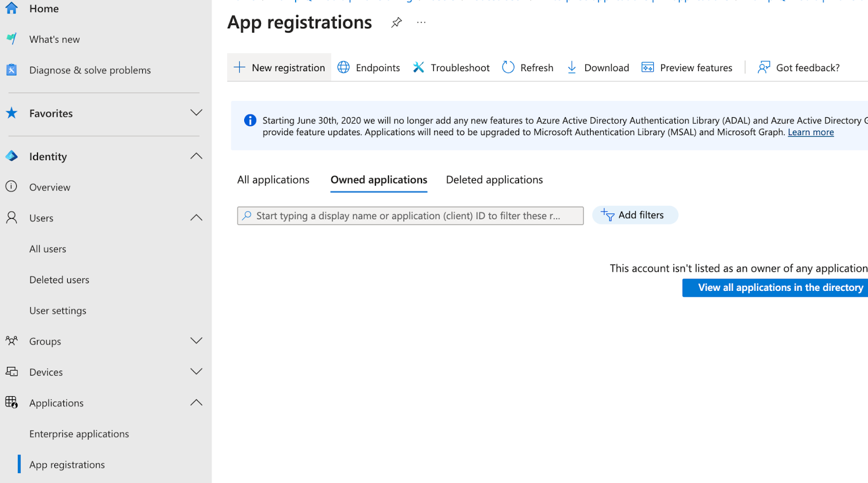
Task: Click the New registration label
Action: 288,68
